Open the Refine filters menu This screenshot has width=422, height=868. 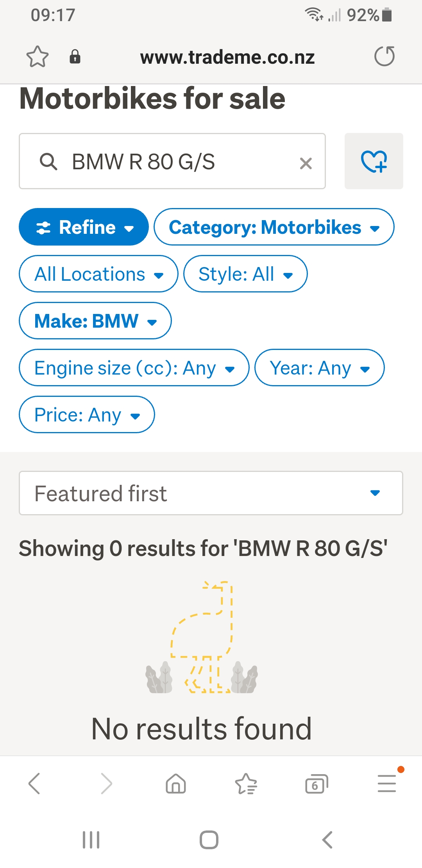tap(84, 227)
